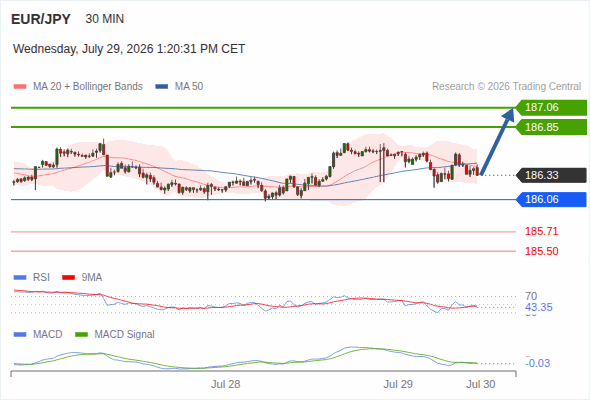This screenshot has width=590, height=400.
Task: Select the blue 186.06 pivot tag
Action: click(x=551, y=199)
